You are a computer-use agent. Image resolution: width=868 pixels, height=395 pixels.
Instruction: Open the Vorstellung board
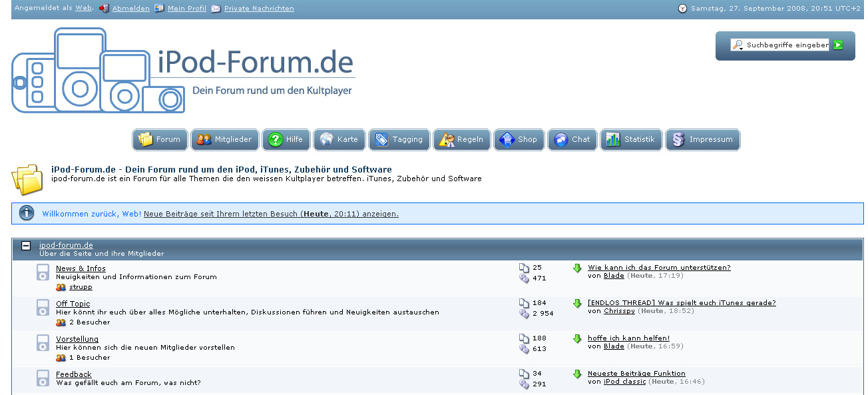(x=77, y=339)
